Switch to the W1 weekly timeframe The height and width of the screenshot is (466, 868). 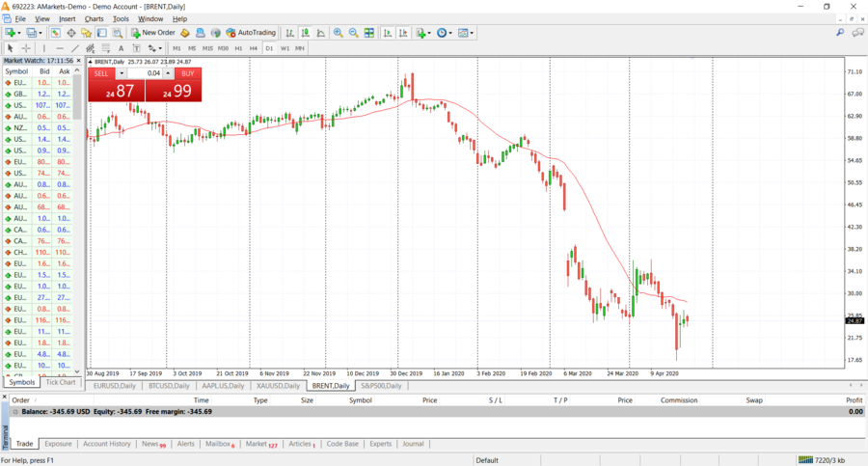click(x=285, y=48)
